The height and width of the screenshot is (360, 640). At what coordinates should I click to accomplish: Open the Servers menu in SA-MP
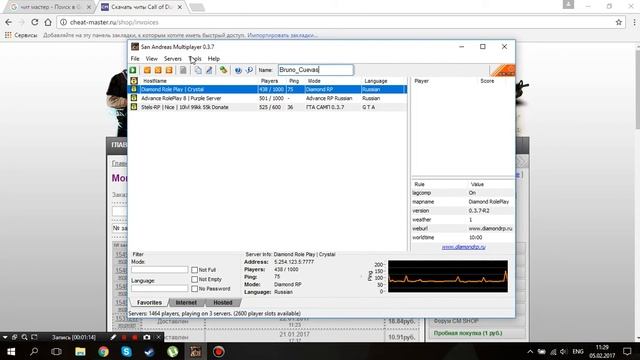coord(173,59)
